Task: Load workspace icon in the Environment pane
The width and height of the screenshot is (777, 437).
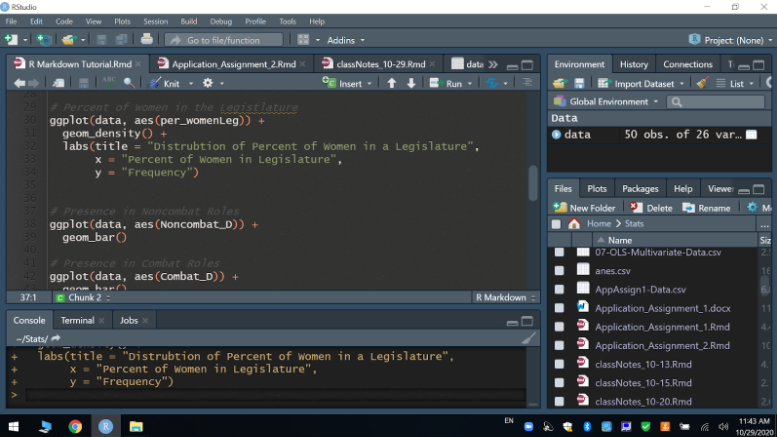Action: (559, 83)
